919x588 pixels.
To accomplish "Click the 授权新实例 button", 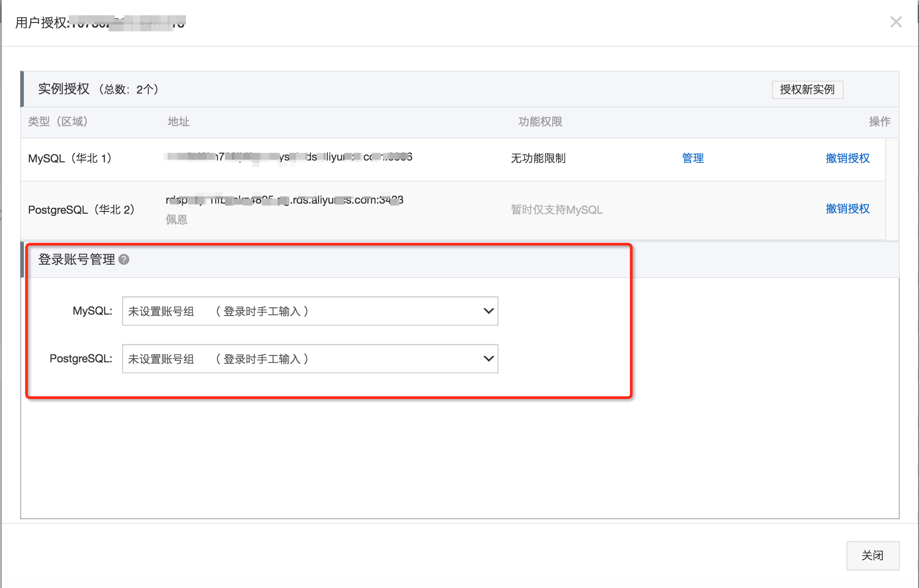I will point(807,89).
